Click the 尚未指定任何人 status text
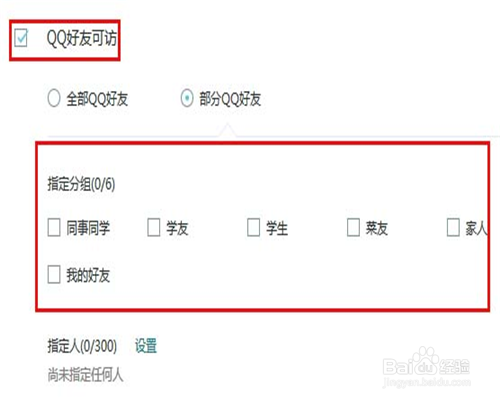Screen dimensions: 500x400 [85, 375]
